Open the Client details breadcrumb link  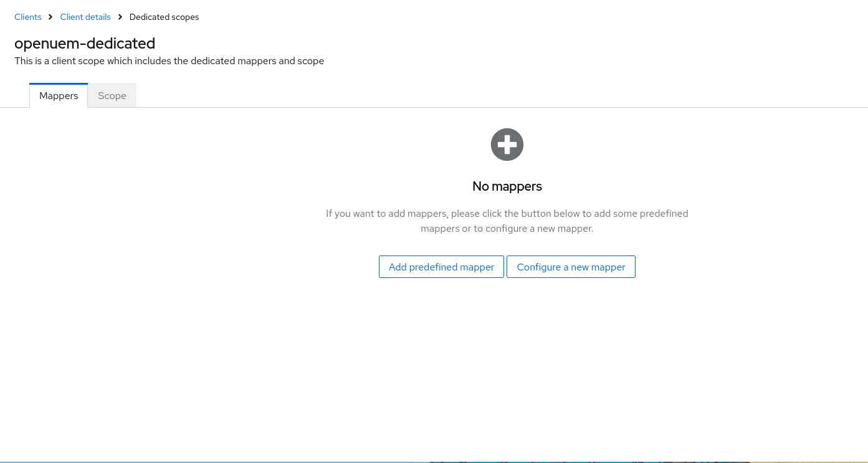tap(85, 17)
